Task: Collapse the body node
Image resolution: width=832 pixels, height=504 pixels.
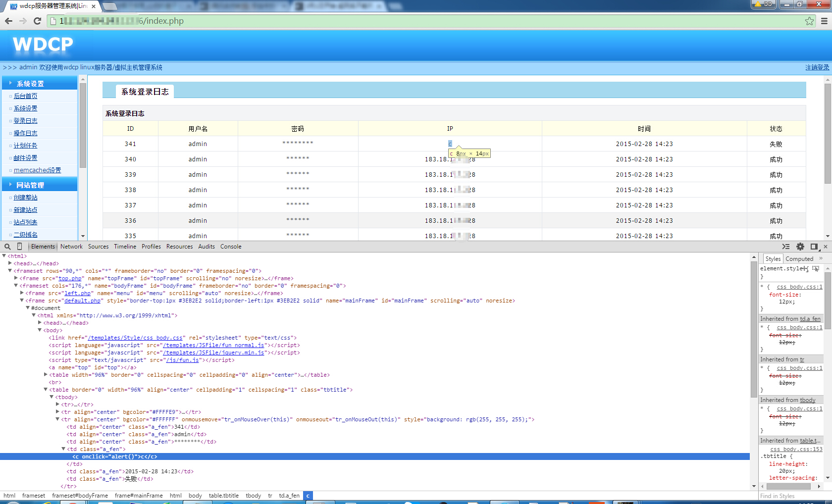Action: coord(40,330)
